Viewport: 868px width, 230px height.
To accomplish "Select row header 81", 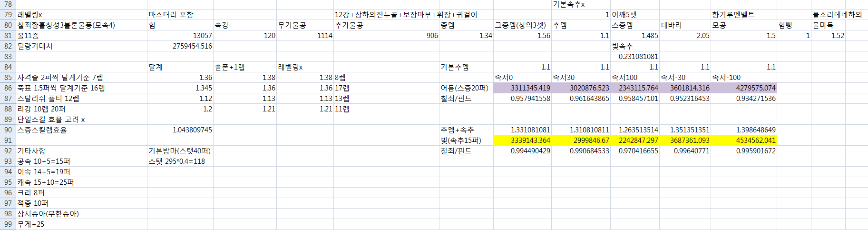I will click(8, 36).
